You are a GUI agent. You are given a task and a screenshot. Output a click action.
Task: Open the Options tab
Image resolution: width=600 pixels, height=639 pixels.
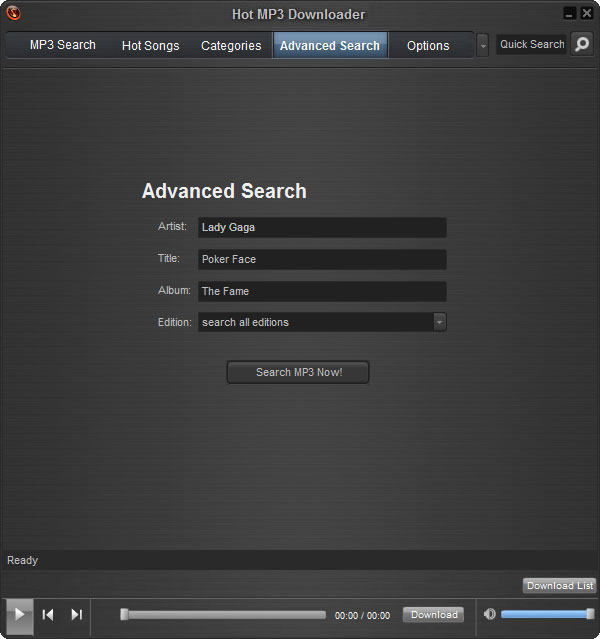[x=428, y=46]
